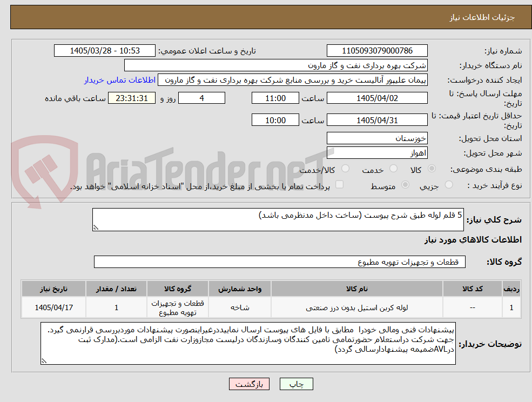The height and width of the screenshot is (402, 532).
Task: Click the need date cell 1405/04/17
Action: tap(53, 307)
